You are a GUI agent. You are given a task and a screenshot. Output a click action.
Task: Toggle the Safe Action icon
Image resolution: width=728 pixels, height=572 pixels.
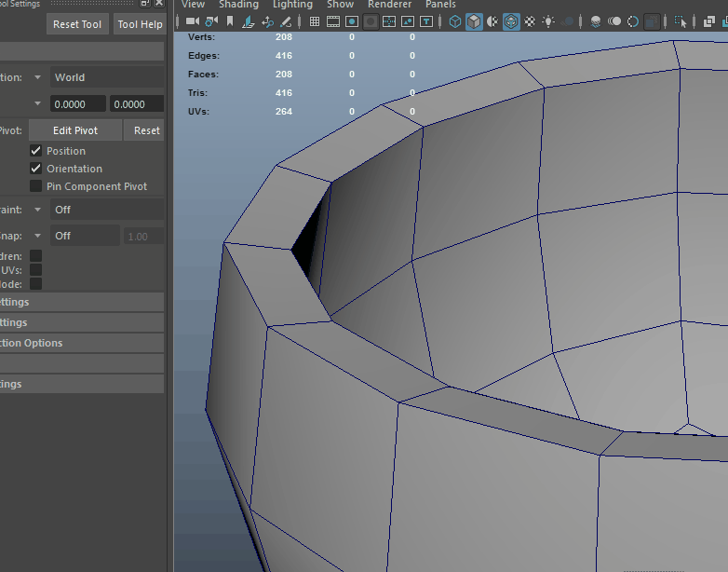[x=408, y=21]
